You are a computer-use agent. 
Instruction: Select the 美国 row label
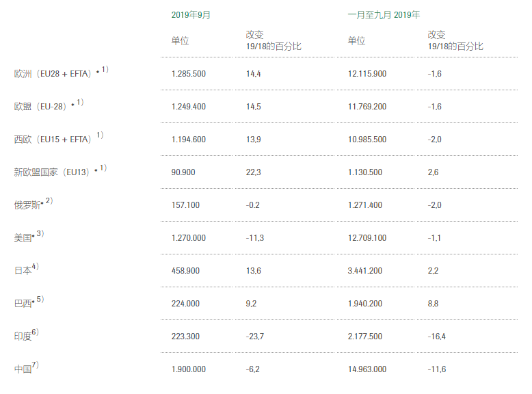[x=23, y=238]
